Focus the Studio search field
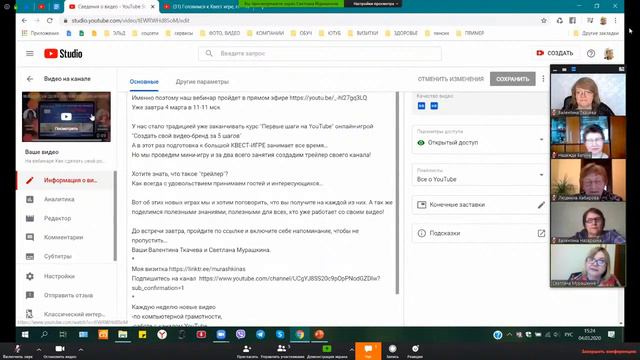 [x=320, y=53]
